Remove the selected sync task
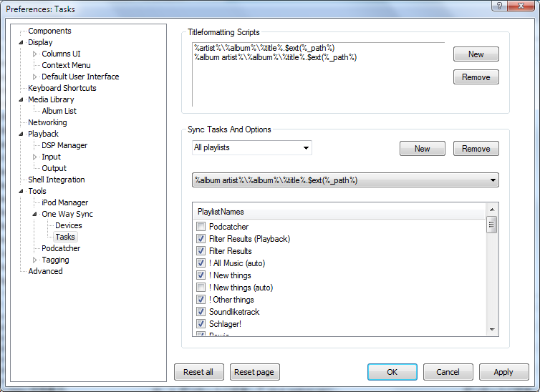The height and width of the screenshot is (392, 540). pos(476,149)
